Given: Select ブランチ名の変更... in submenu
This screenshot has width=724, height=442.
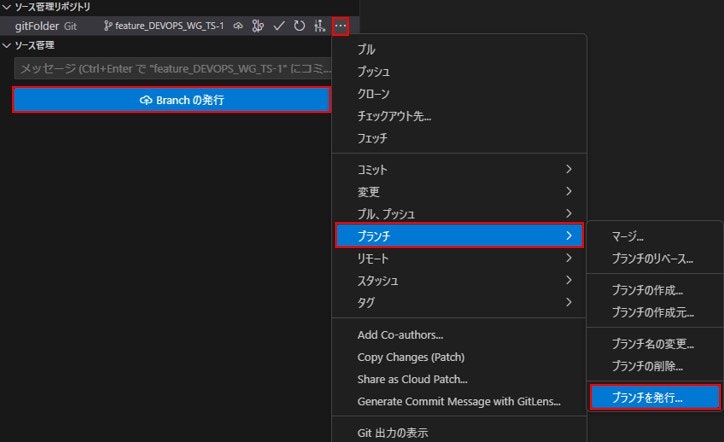Looking at the screenshot, I should [x=655, y=344].
